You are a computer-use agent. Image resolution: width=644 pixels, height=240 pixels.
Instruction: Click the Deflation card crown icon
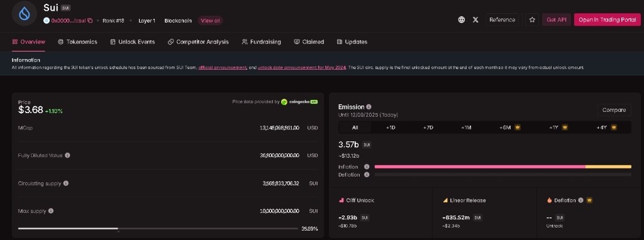click(590, 200)
